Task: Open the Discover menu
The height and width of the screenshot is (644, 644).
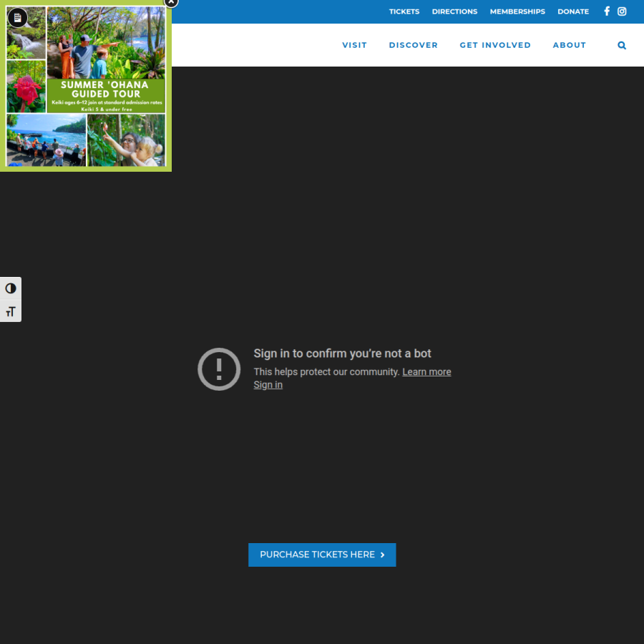Action: [413, 45]
